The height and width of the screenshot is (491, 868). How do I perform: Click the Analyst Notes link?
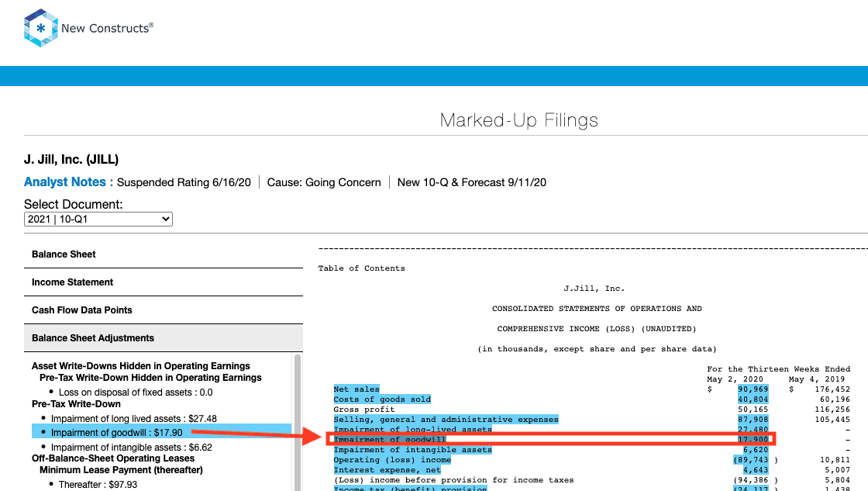coord(68,182)
